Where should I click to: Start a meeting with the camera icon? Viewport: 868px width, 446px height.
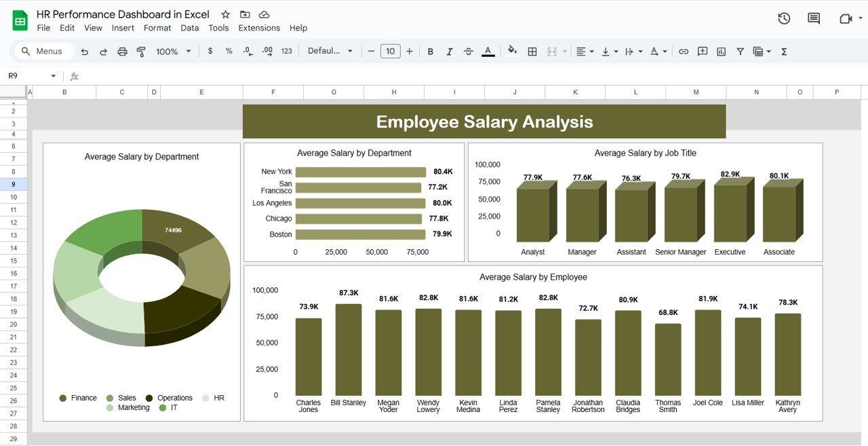tap(846, 18)
